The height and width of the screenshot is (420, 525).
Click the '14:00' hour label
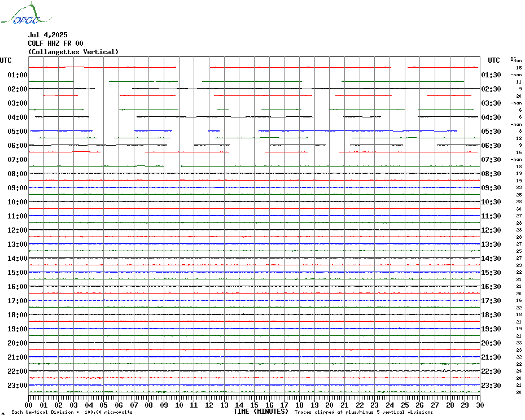click(17, 258)
